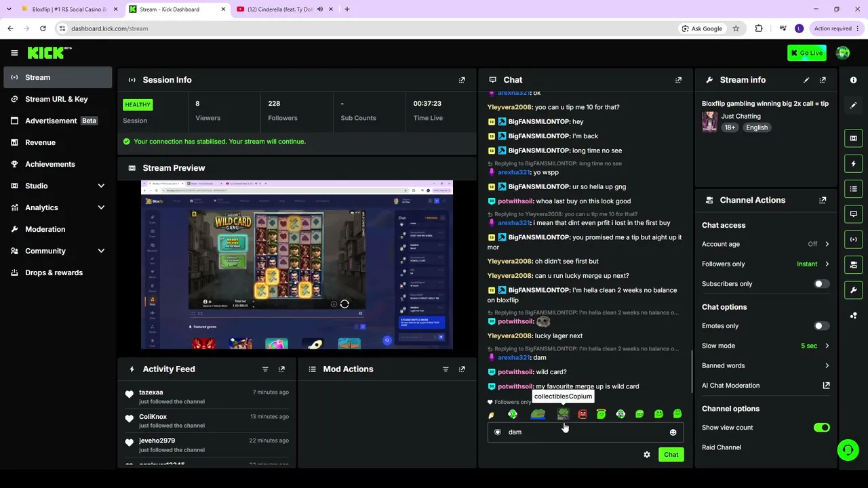Viewport: 868px width, 488px height.
Task: Toggle the chat bubble icon in right sidebar
Action: (853, 214)
